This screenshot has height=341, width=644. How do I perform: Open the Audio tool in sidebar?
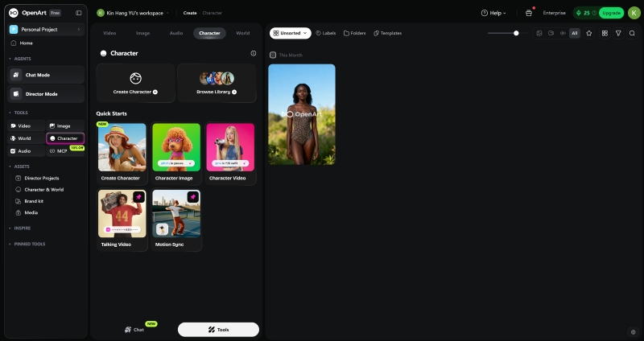pos(27,151)
